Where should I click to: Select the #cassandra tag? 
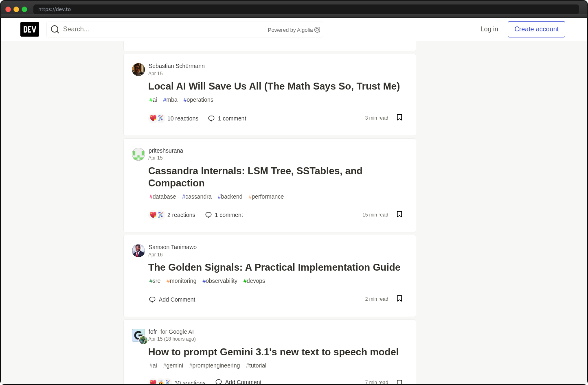pyautogui.click(x=197, y=197)
